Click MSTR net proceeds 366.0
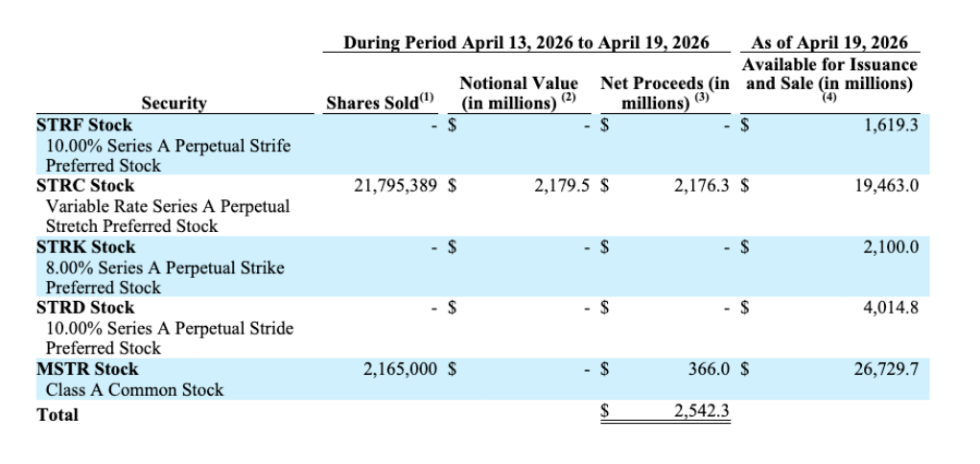The width and height of the screenshot is (980, 464). click(x=710, y=368)
